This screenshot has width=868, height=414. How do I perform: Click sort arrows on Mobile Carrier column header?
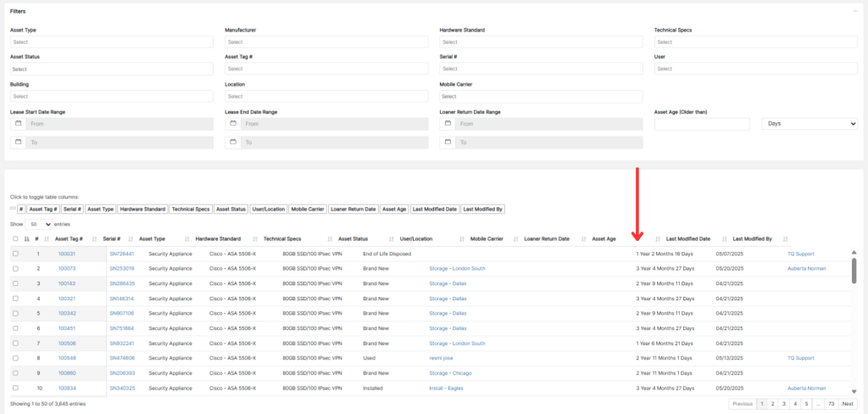tap(516, 239)
